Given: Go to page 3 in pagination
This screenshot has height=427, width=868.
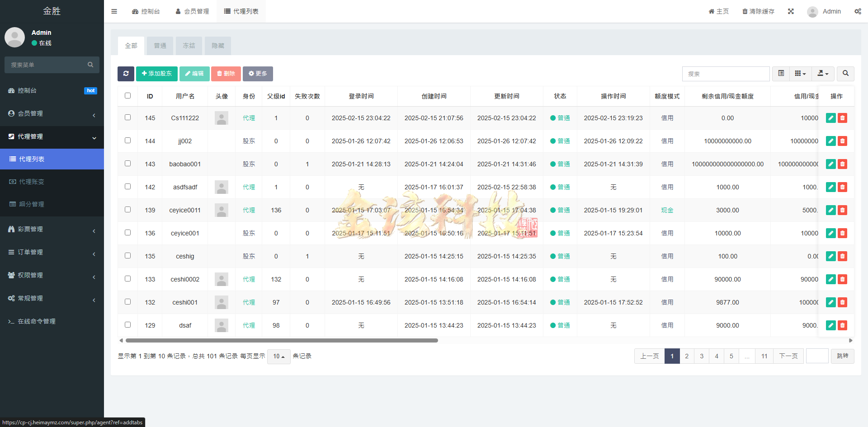Looking at the screenshot, I should coord(702,356).
